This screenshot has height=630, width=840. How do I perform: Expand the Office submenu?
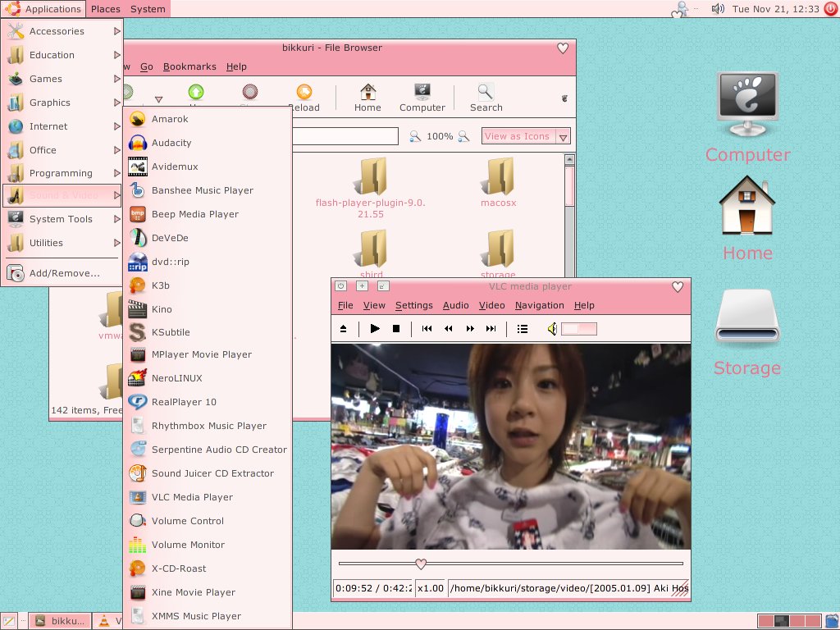click(62, 150)
